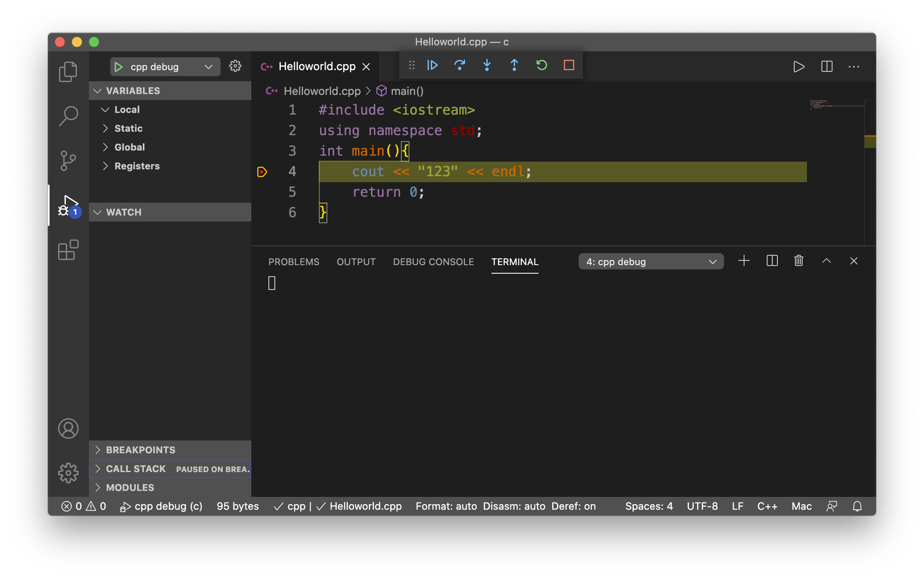Open errors and warnings count in status bar
The width and height of the screenshot is (924, 579).
(x=84, y=506)
